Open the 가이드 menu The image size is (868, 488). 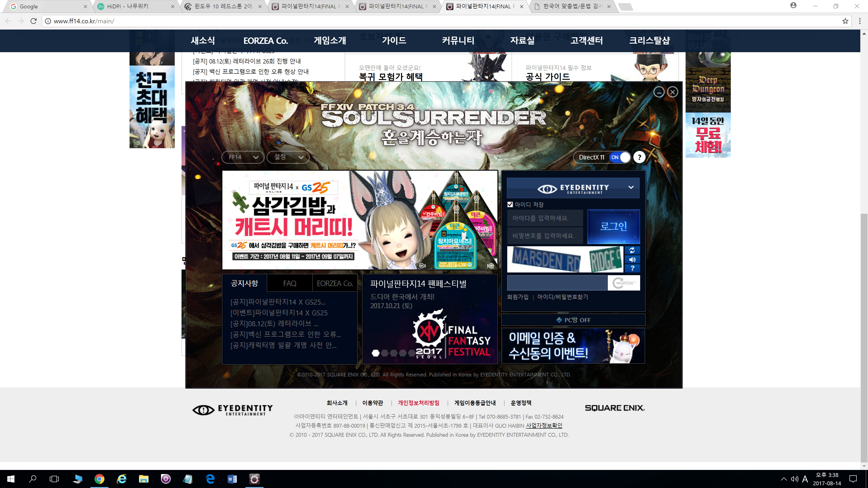pos(394,41)
